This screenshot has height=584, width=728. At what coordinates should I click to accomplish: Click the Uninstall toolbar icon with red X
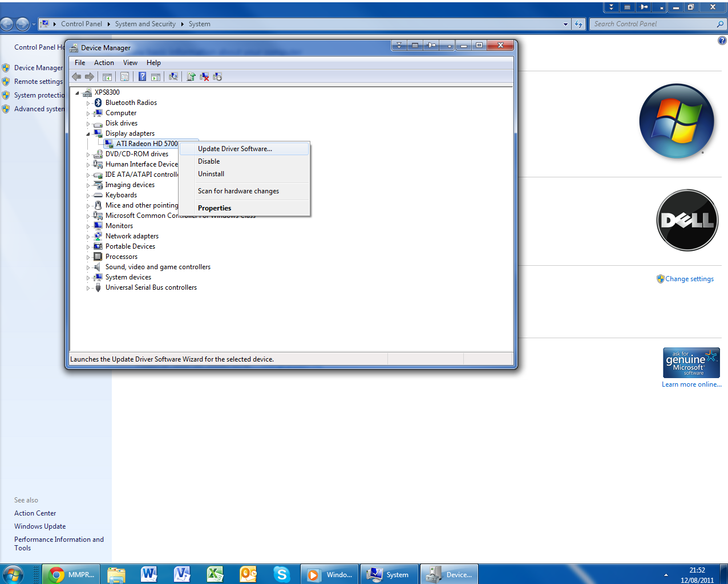[x=204, y=76]
